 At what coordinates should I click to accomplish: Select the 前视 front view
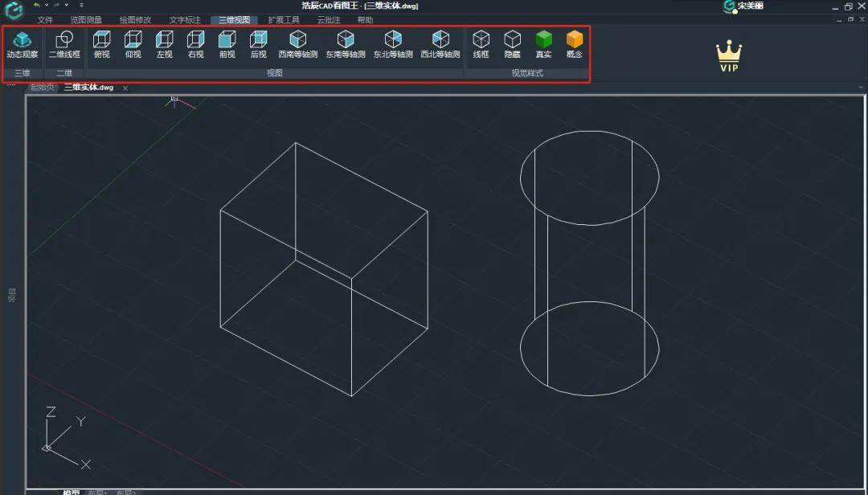point(227,45)
